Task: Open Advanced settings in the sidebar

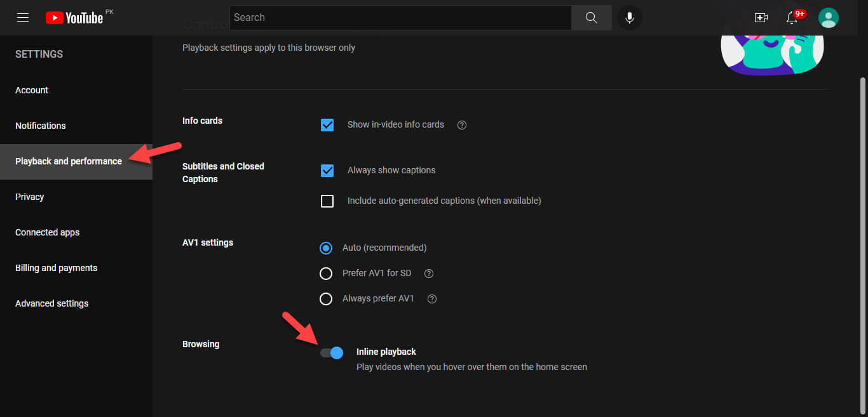Action: (52, 303)
